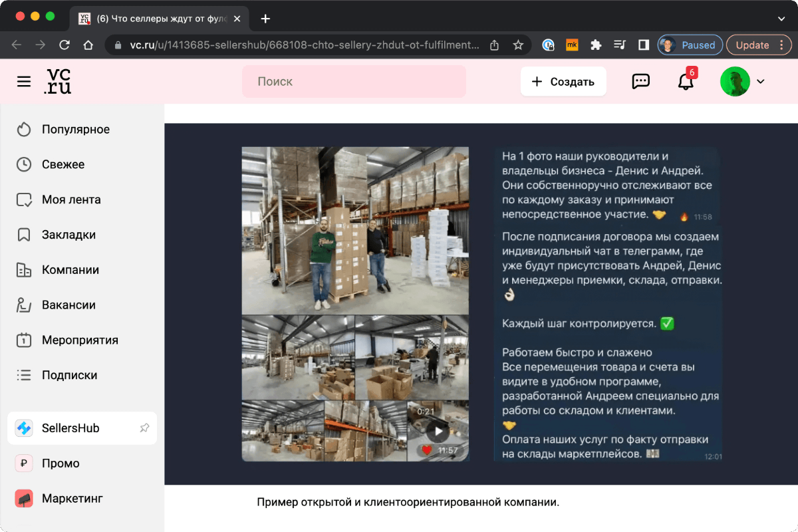Viewport: 798px width, 532px height.
Task: Open the notifications bell on vc.ru
Action: click(686, 81)
